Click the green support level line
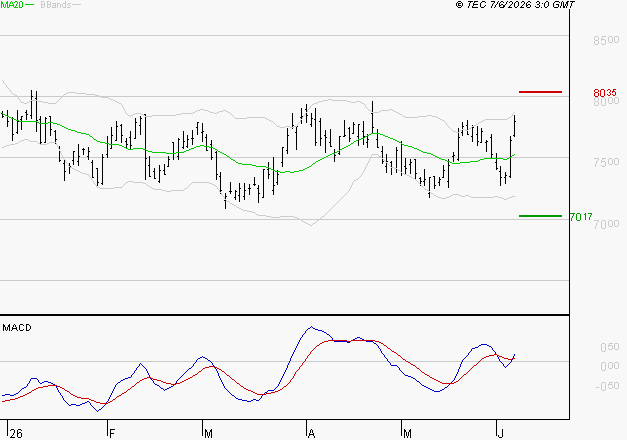The width and height of the screenshot is (627, 440). [x=540, y=216]
